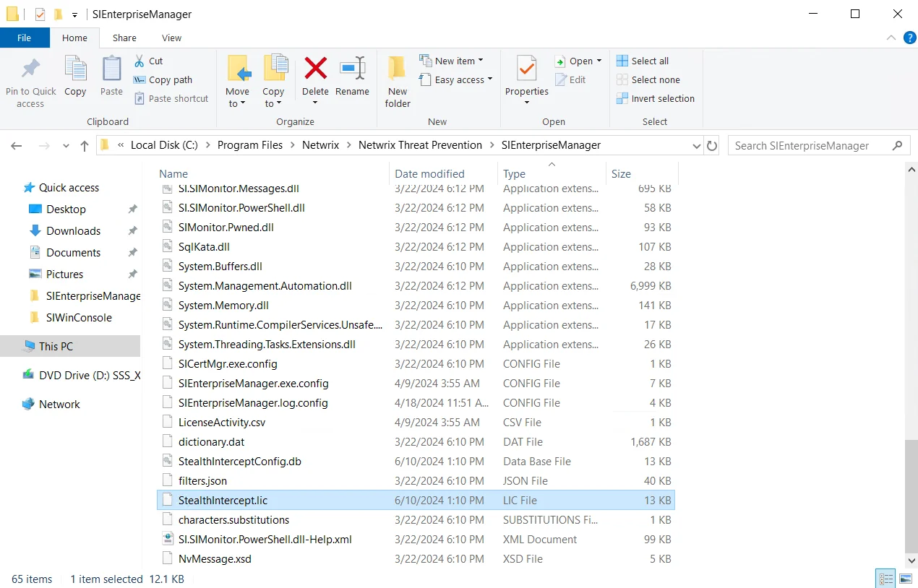Click the Back navigation arrow
The width and height of the screenshot is (918, 588).
click(x=17, y=145)
